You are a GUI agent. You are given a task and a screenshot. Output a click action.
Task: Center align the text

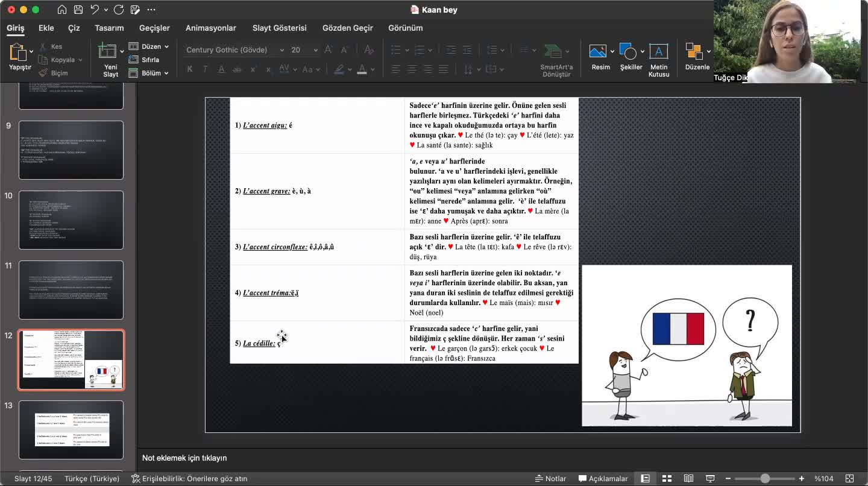click(412, 69)
